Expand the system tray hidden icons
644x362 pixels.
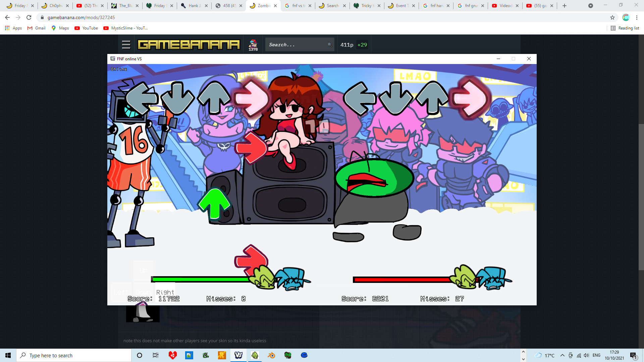coord(562,355)
